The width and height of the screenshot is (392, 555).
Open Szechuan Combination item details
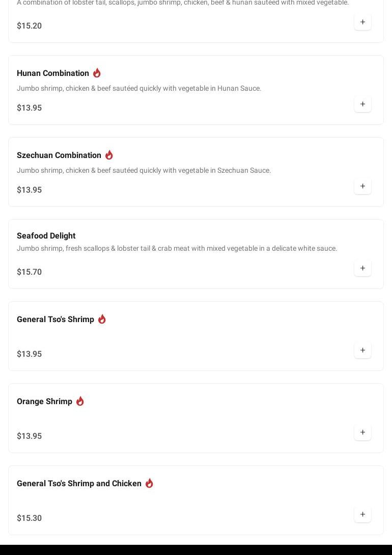point(59,155)
